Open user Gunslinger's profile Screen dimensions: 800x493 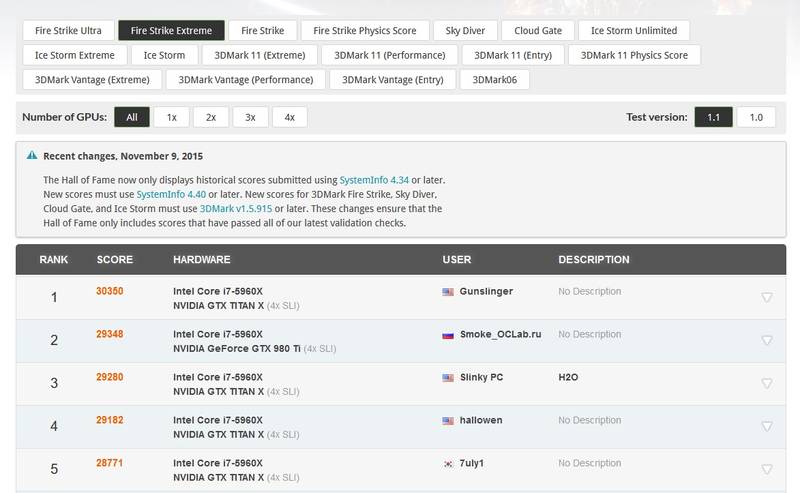(x=486, y=291)
